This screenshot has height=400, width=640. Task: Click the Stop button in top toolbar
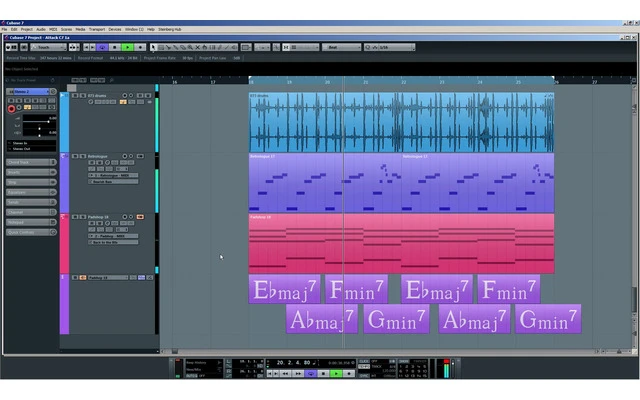point(115,47)
